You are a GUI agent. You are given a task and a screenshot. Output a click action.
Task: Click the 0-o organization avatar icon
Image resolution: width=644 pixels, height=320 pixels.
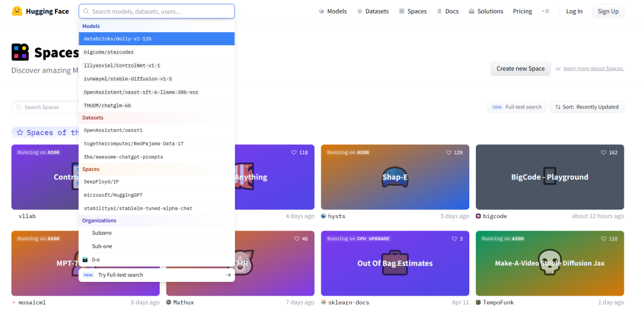coord(85,260)
